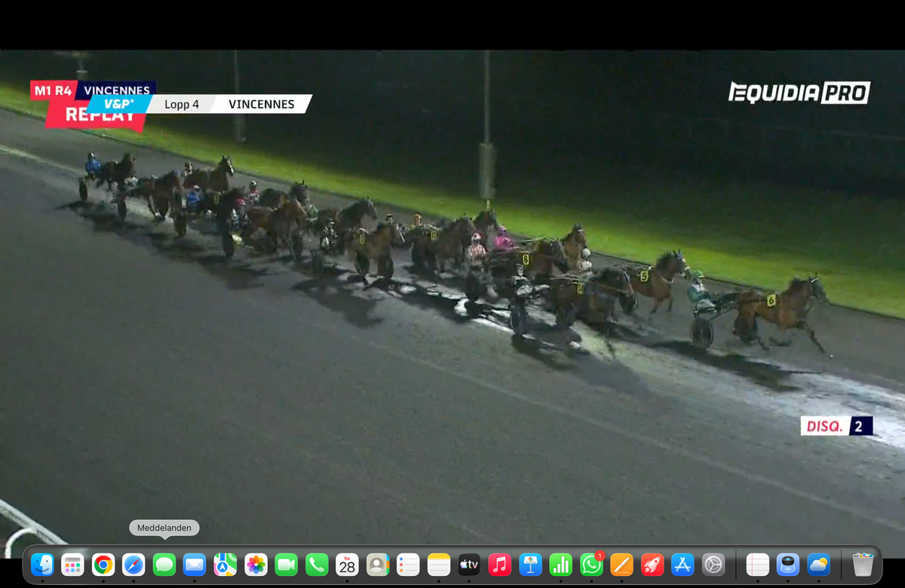
Task: Open System Settings gear icon
Action: [x=713, y=564]
